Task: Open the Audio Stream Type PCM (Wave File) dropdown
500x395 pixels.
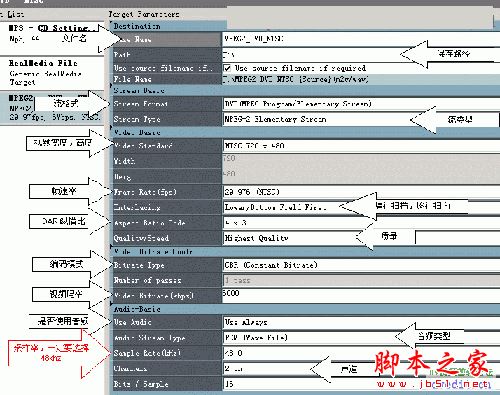Action: (361, 338)
